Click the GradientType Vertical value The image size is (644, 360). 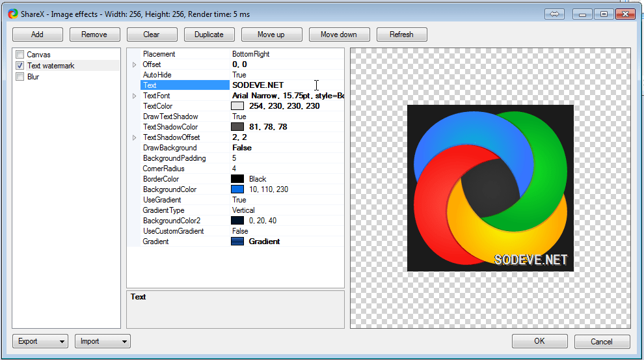click(243, 210)
